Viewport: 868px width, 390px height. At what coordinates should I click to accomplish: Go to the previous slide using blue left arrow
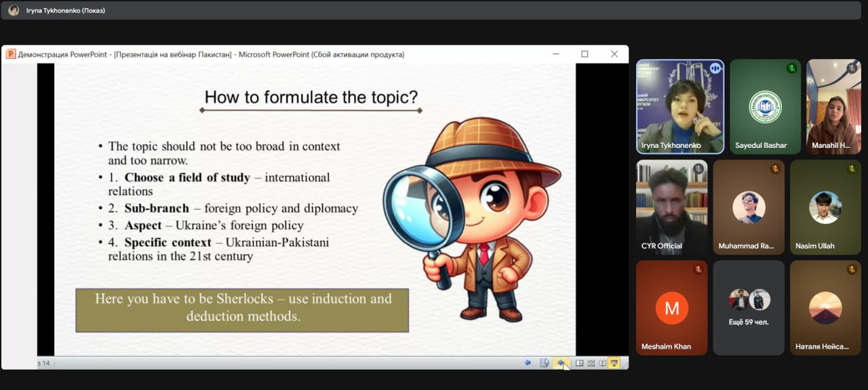(528, 363)
